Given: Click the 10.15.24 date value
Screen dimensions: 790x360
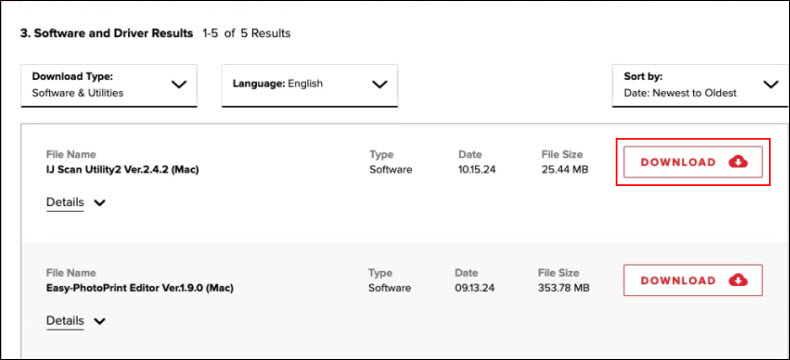Looking at the screenshot, I should click(477, 170).
